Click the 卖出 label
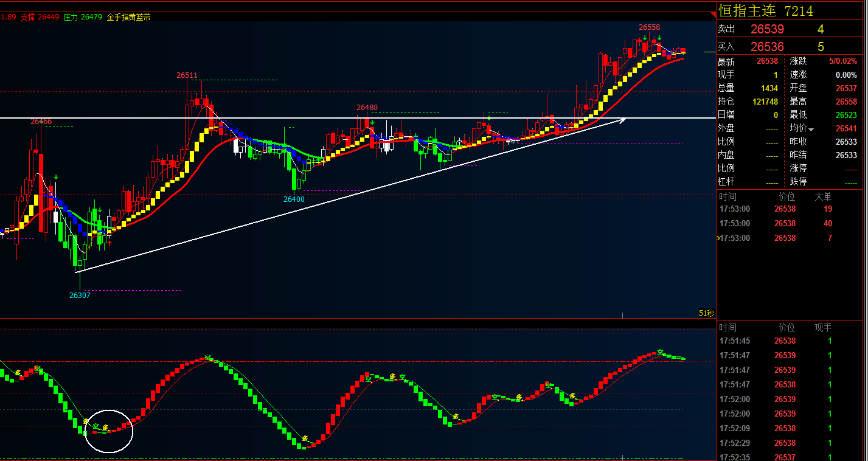 click(726, 29)
